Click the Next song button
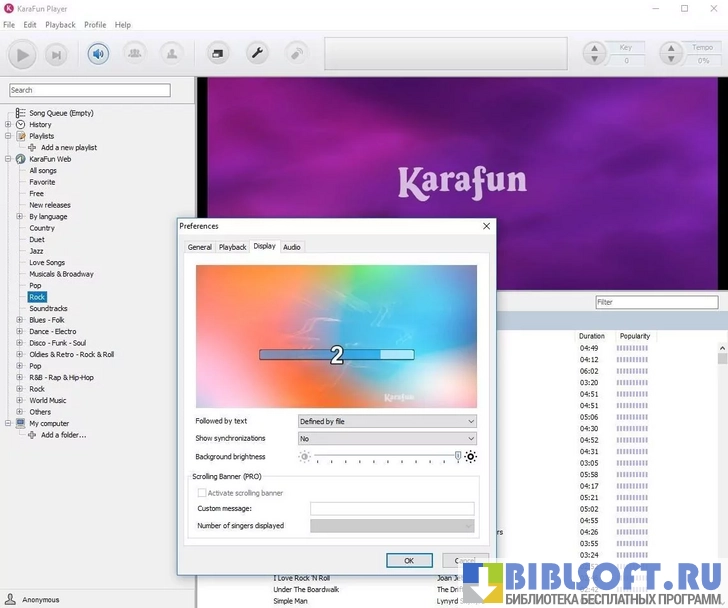Image resolution: width=728 pixels, height=608 pixels. tap(56, 54)
